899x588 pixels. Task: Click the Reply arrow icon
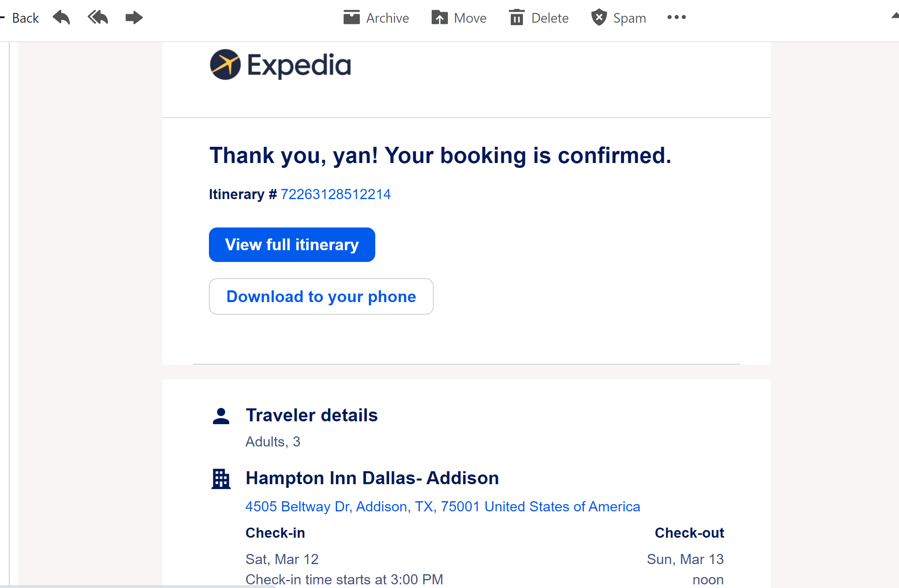pyautogui.click(x=62, y=17)
